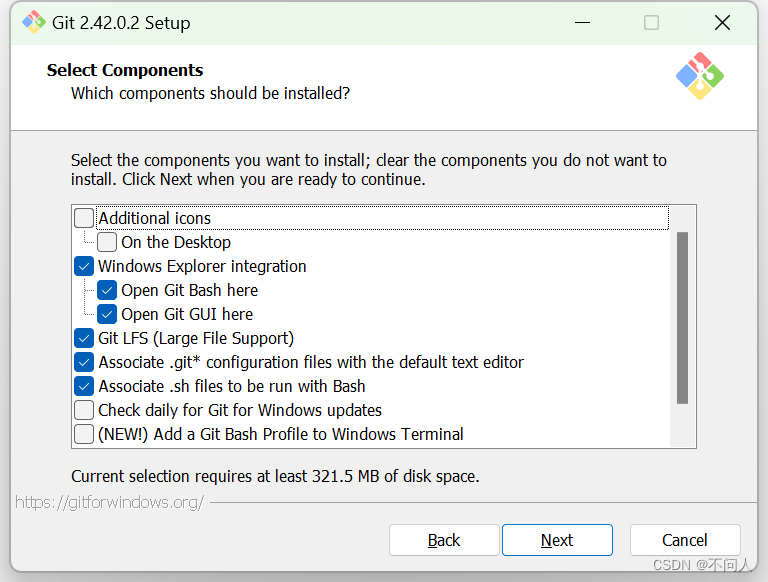
Task: Enable Add Git Bash Profile to Terminal
Action: pyautogui.click(x=84, y=434)
